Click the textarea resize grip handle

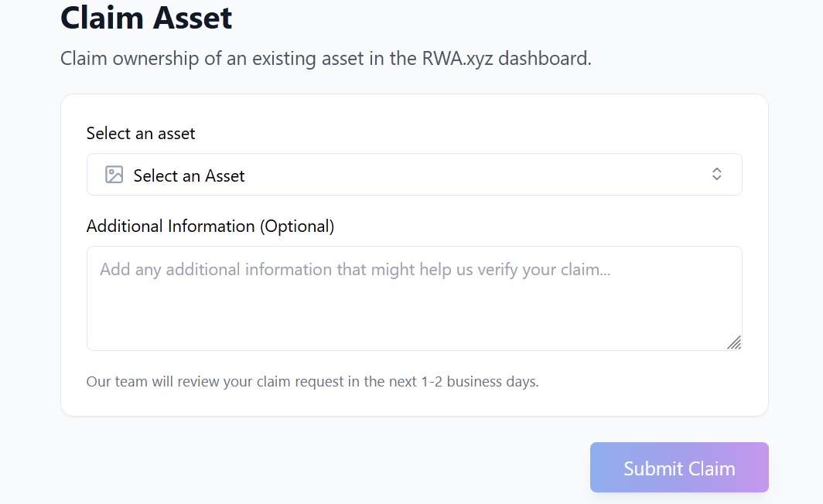(734, 342)
